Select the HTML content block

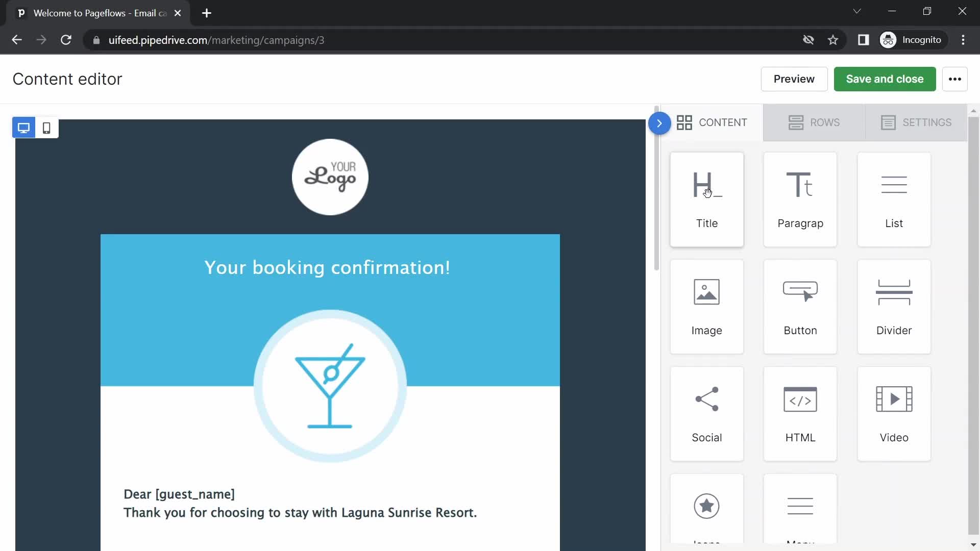[800, 413]
